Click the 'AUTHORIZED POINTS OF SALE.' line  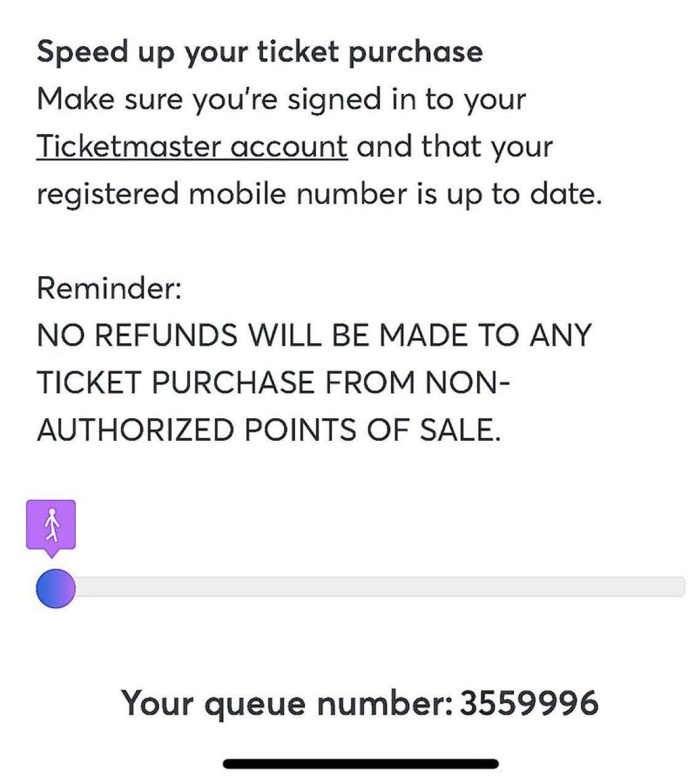point(269,430)
